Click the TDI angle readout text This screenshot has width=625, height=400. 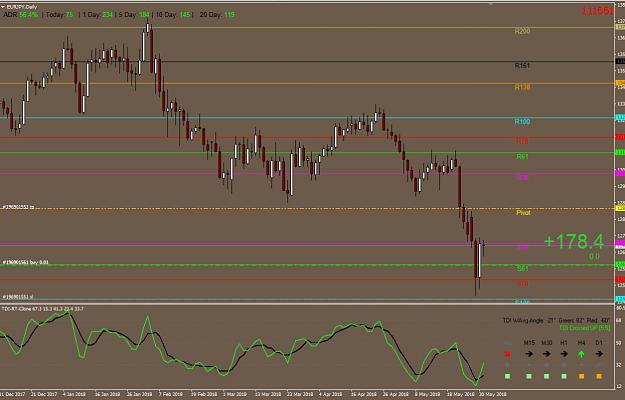pos(556,320)
